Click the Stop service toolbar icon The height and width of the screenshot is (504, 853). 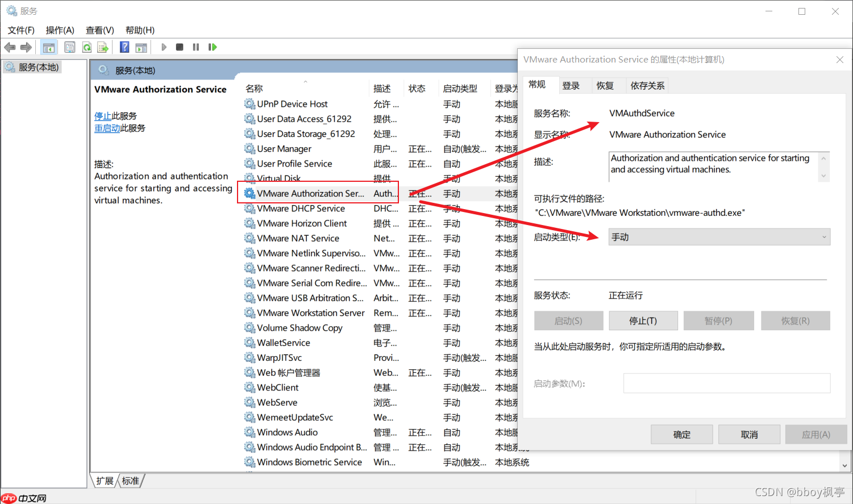tap(179, 47)
